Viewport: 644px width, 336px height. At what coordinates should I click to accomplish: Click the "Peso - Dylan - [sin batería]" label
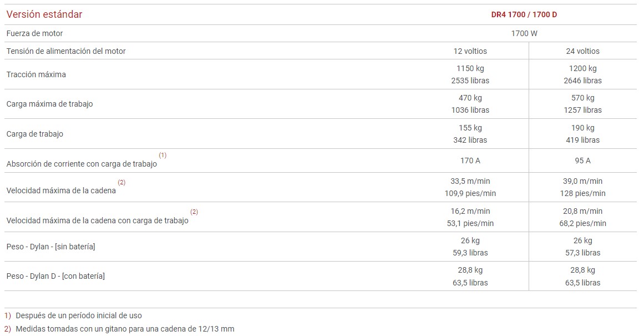[50, 246]
